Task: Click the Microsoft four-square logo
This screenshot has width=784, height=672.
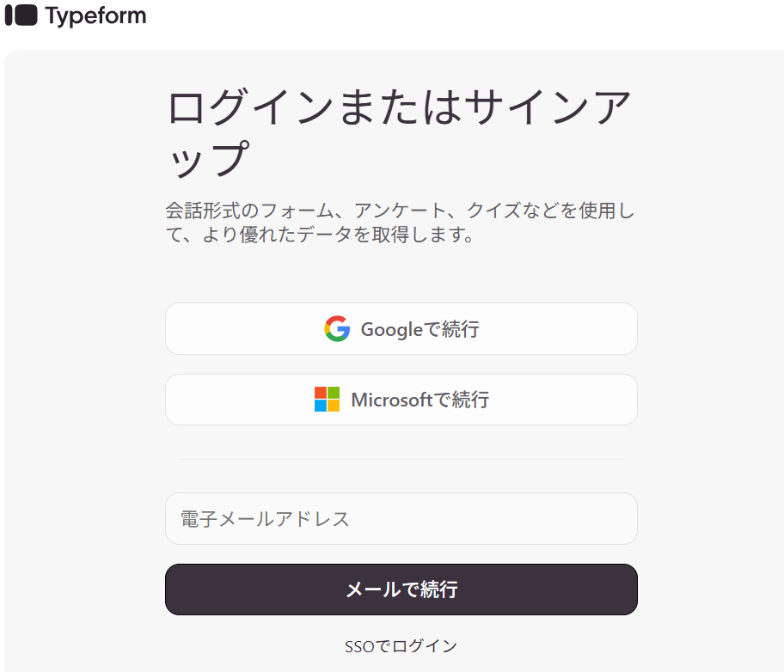Action: pos(327,400)
